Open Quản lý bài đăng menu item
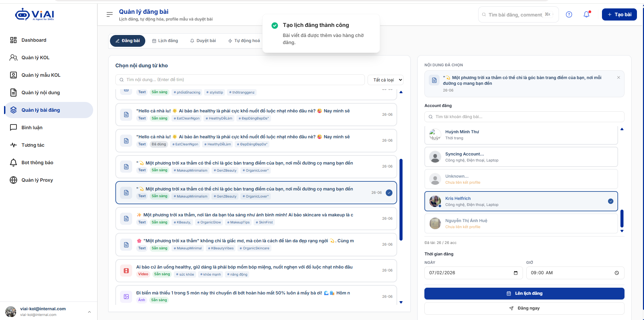 click(x=49, y=110)
